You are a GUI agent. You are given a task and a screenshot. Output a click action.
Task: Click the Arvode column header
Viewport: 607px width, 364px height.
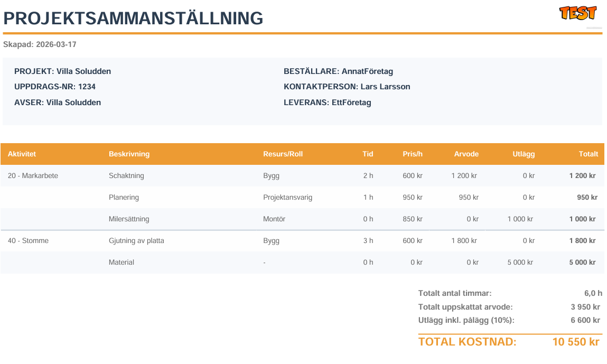click(x=466, y=154)
